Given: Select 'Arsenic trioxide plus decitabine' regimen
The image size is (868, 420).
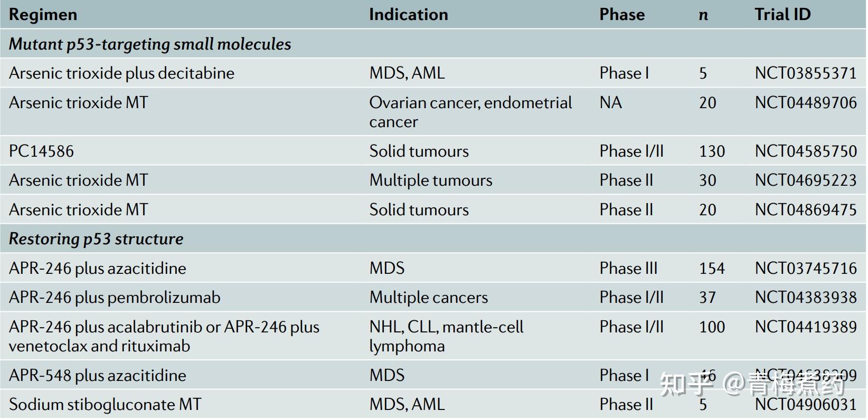Looking at the screenshot, I should (x=121, y=73).
